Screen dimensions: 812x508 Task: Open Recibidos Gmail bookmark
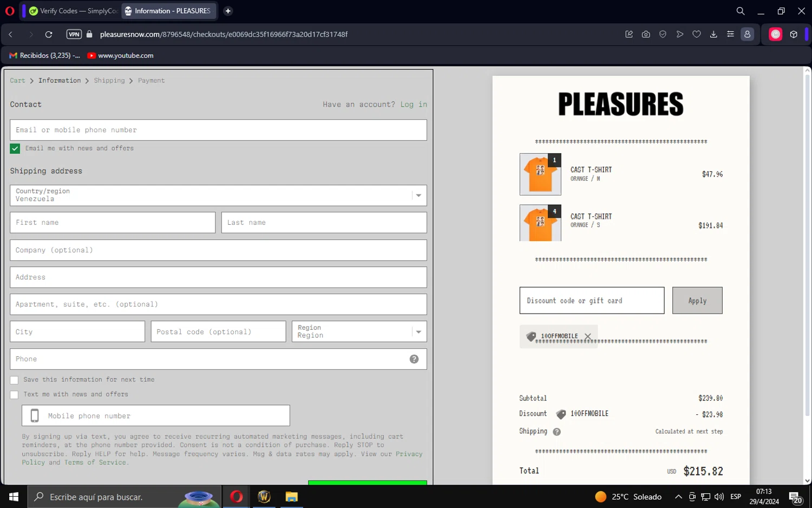click(44, 55)
